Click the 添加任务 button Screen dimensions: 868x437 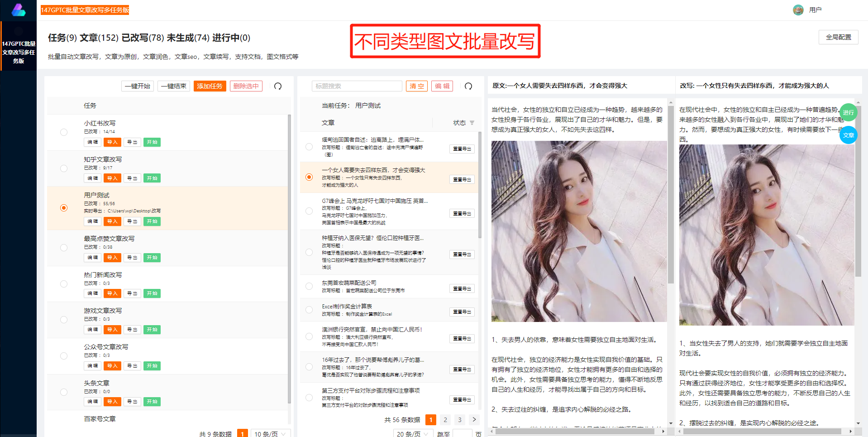click(210, 86)
